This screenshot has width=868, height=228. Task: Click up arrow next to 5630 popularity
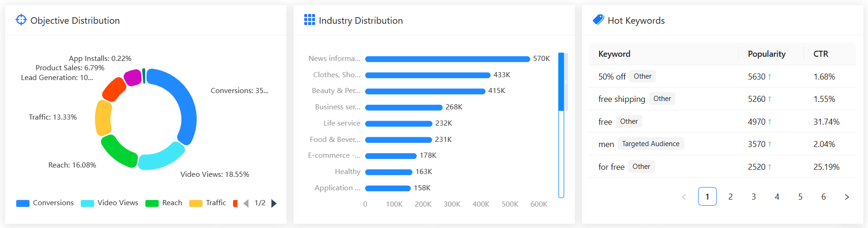770,77
